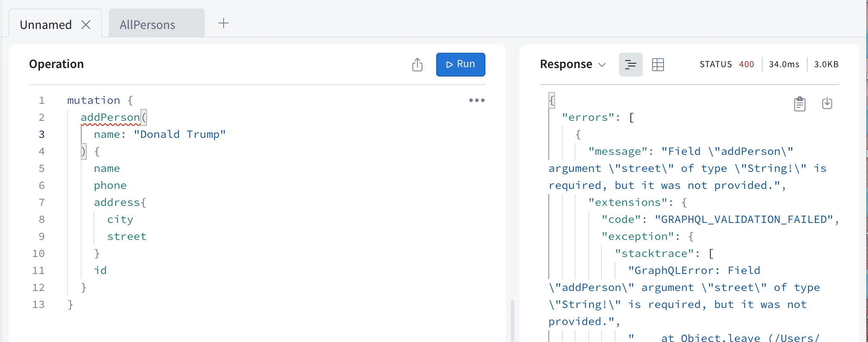The height and width of the screenshot is (342, 868).
Task: Click the phone field in query
Action: (x=110, y=185)
